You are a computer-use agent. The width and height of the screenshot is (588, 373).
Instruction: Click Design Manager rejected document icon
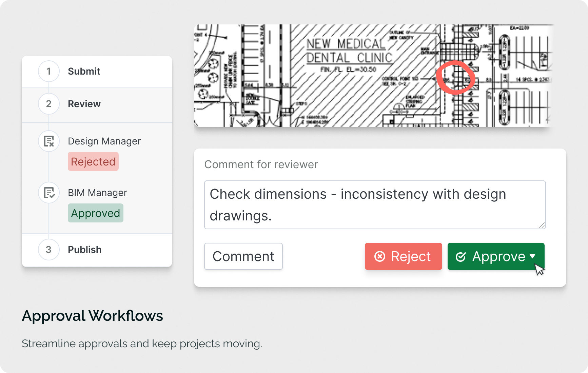tap(49, 141)
